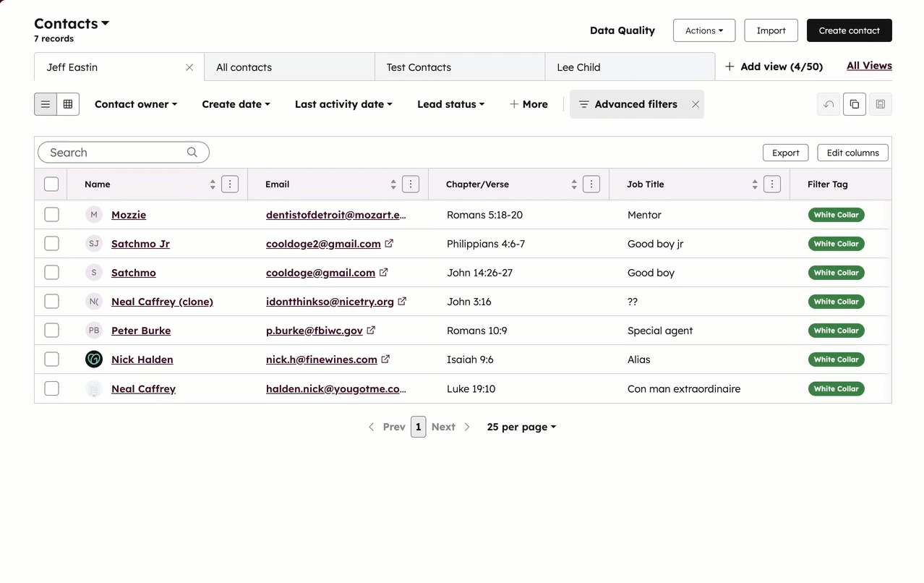Select the checkbox on Peter Burke's row
This screenshot has height=583, width=924.
click(x=51, y=330)
